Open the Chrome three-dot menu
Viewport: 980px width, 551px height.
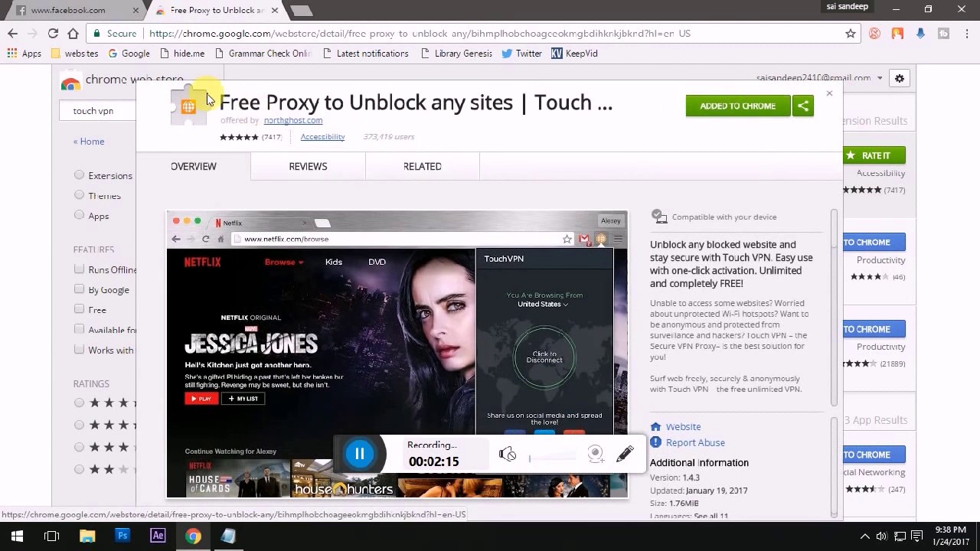pyautogui.click(x=966, y=33)
